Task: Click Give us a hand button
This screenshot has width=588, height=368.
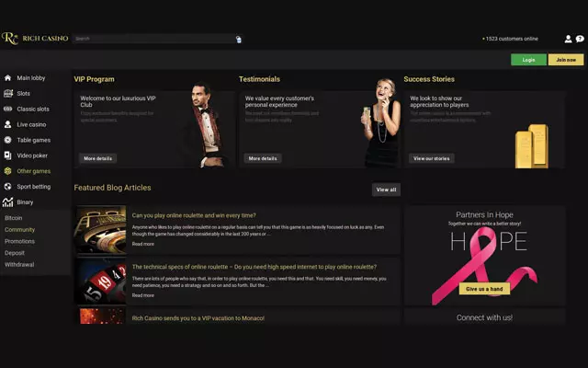Action: point(484,289)
